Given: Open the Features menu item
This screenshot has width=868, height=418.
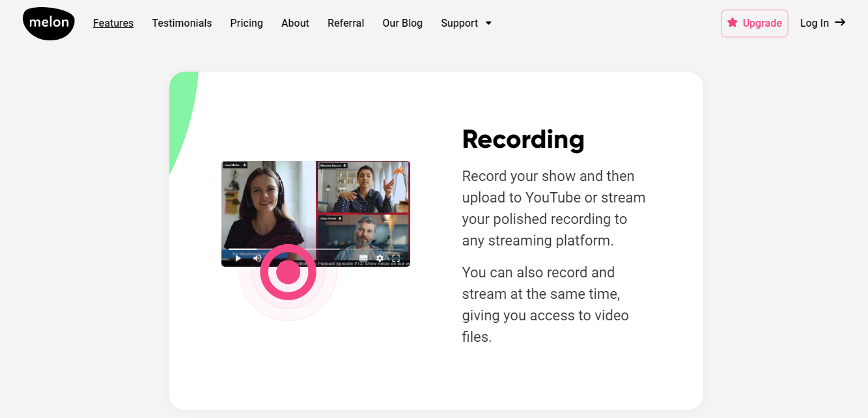Looking at the screenshot, I should click(x=113, y=23).
